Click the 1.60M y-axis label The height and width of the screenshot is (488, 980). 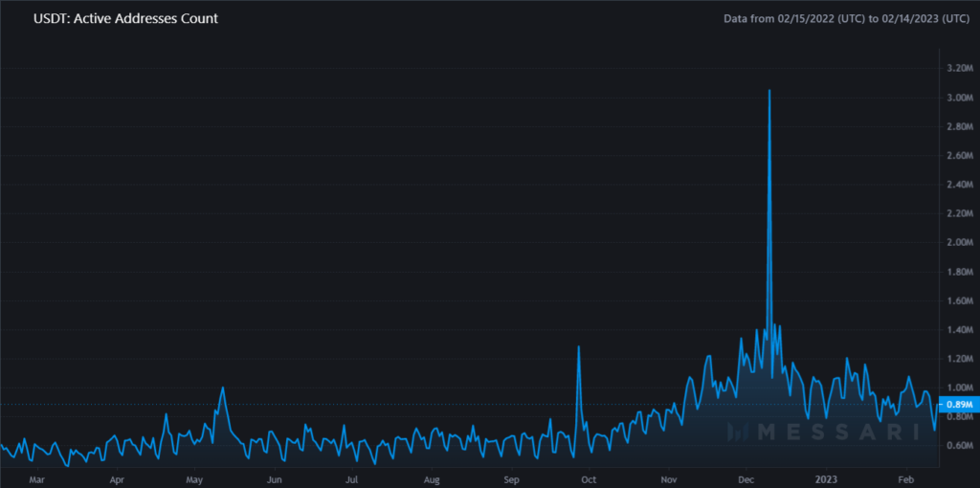[959, 300]
